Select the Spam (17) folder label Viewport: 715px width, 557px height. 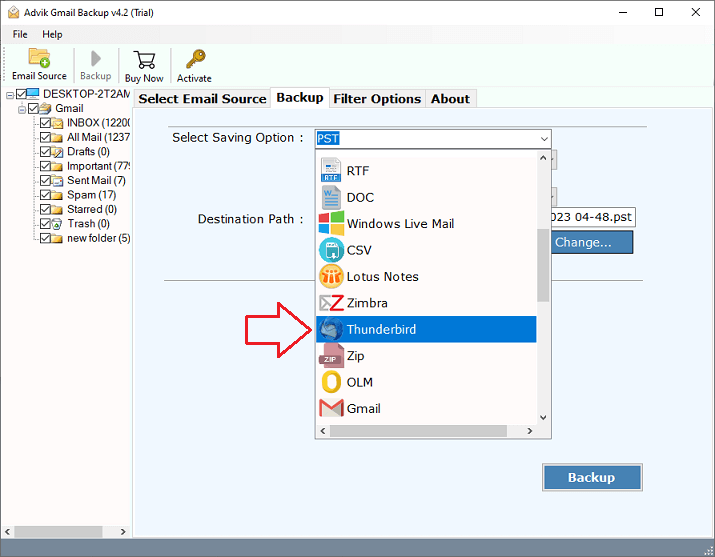pos(92,195)
